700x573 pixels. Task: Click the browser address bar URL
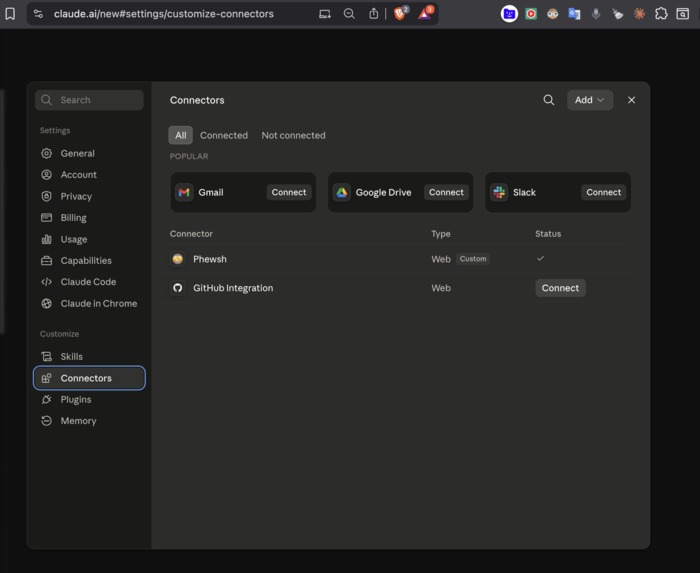[164, 14]
